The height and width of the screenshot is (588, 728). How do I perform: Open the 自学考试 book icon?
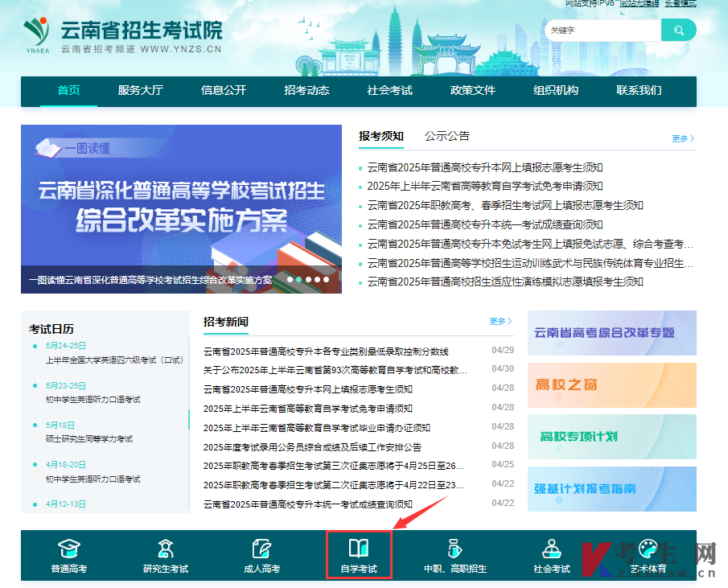[x=359, y=549]
